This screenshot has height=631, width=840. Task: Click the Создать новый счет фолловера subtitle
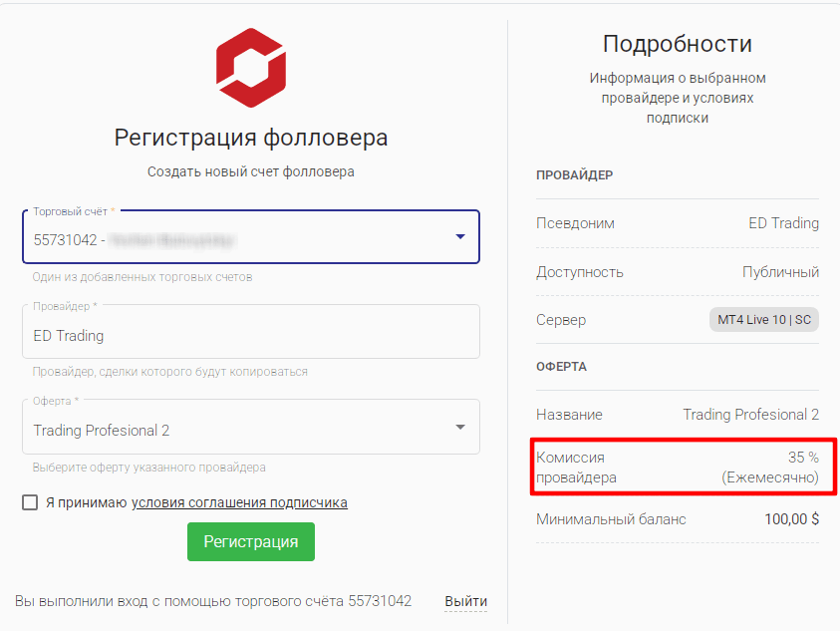[251, 172]
